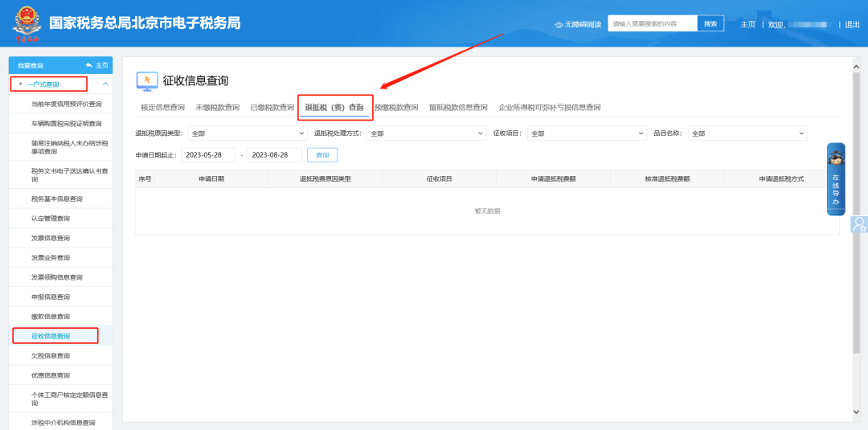868x430 pixels.
Task: Select the 退抵税（费）查询 tab
Action: (x=334, y=108)
